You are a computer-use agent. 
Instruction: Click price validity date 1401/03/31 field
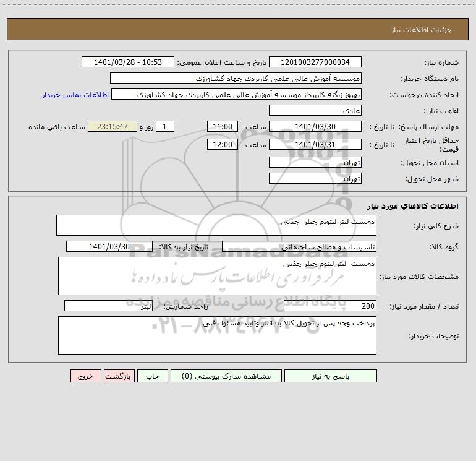point(315,144)
